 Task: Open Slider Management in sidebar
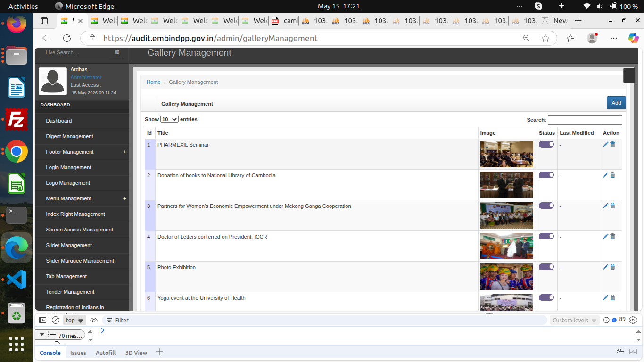click(69, 245)
